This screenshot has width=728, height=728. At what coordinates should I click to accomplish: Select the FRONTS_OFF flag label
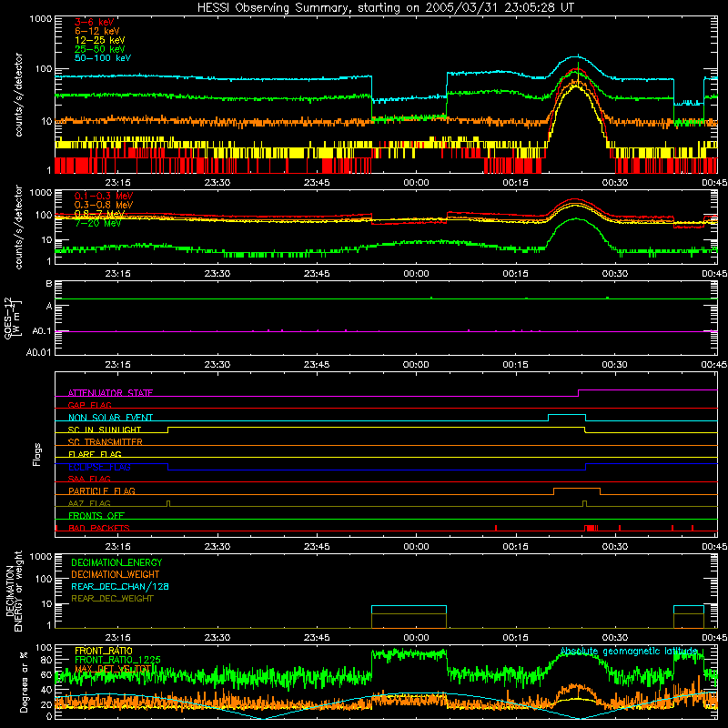[x=96, y=515]
